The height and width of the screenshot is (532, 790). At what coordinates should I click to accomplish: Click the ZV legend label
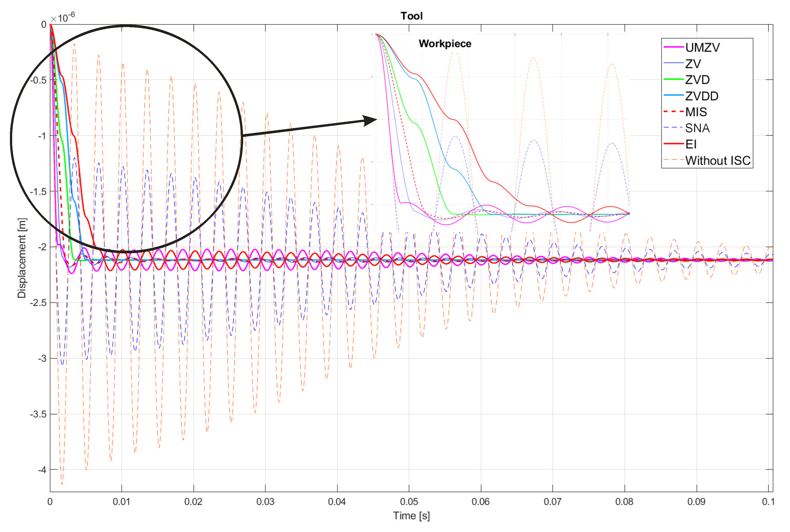point(693,64)
